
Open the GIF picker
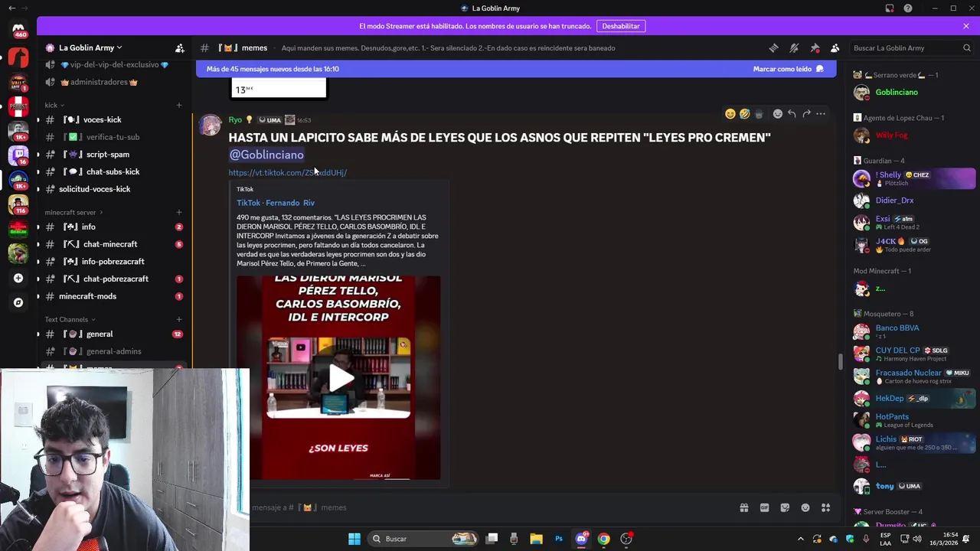click(x=764, y=507)
